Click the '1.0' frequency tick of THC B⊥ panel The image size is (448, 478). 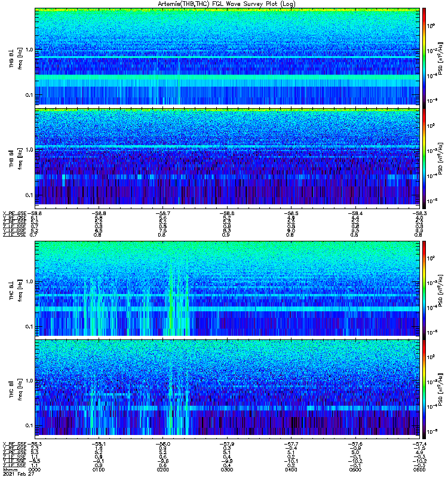30,281
